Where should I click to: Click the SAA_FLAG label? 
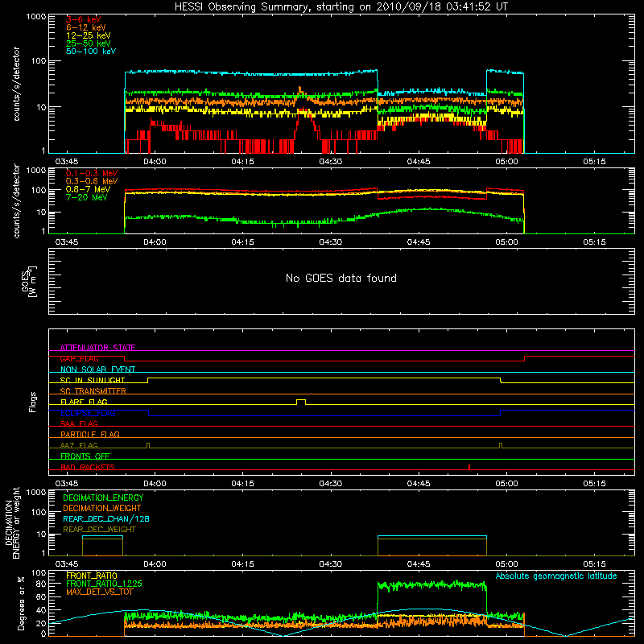[79, 423]
